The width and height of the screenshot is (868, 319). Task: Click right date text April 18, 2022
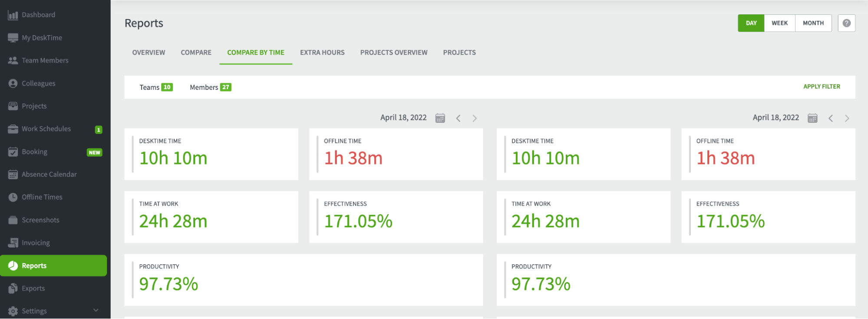776,118
